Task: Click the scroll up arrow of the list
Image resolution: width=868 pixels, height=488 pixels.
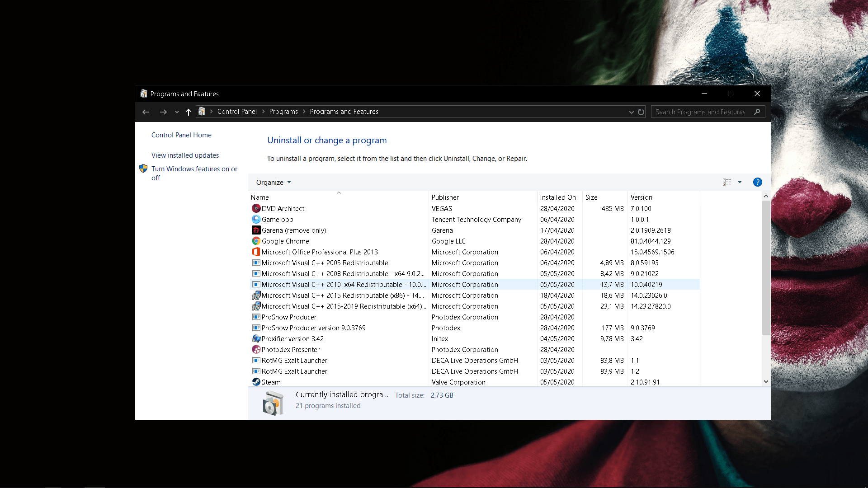Action: 766,196
